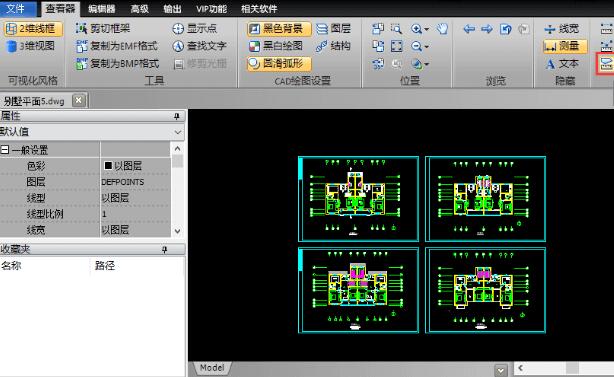The image size is (614, 377).
Task: Click 复制为BMP格式 button
Action: pos(117,63)
